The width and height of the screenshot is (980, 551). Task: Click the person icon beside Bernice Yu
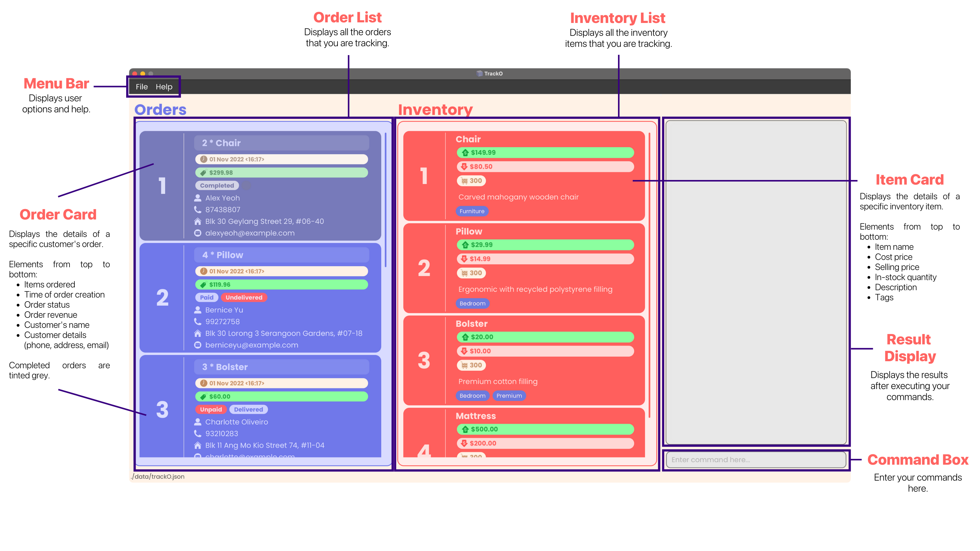198,310
